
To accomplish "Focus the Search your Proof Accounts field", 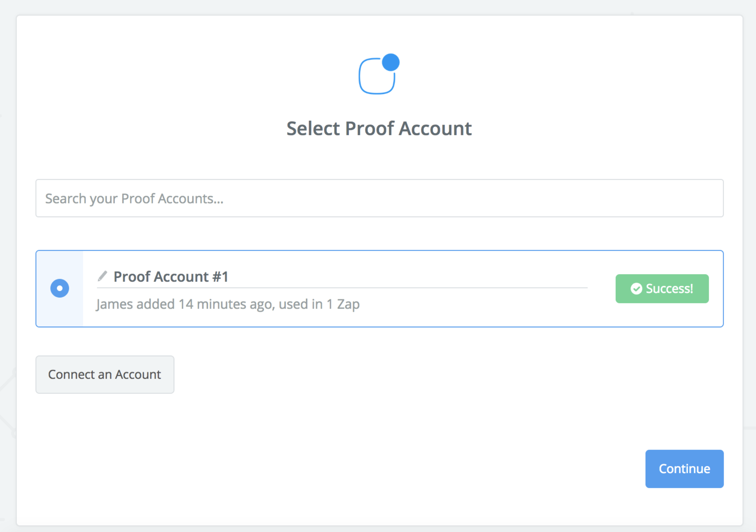I will click(379, 198).
